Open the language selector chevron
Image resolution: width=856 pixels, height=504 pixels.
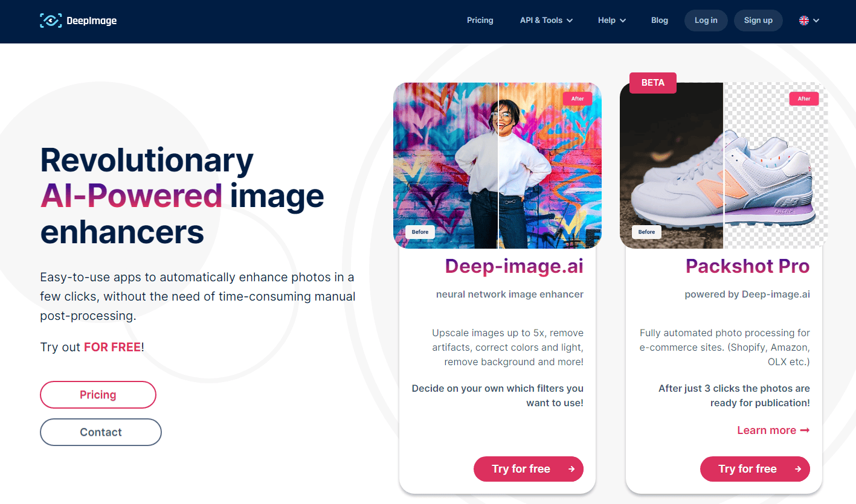pos(816,21)
